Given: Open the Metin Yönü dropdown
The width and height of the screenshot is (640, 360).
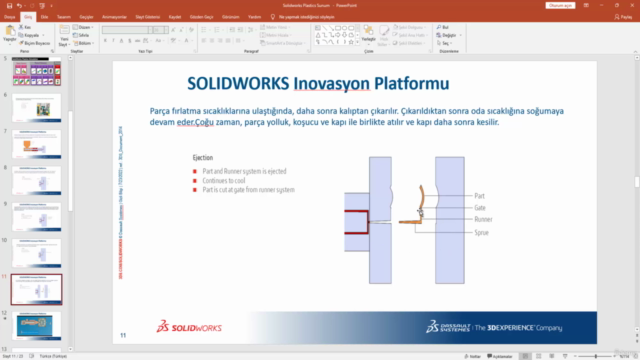Looking at the screenshot, I should click(276, 27).
